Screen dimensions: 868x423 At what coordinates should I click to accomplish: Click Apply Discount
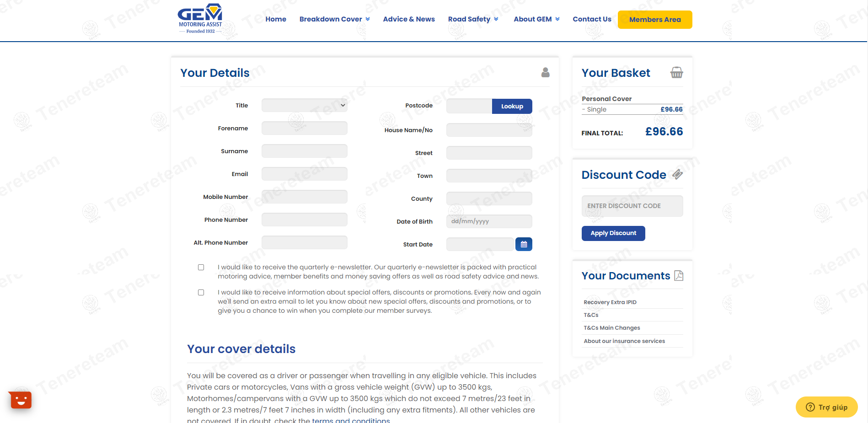point(613,233)
